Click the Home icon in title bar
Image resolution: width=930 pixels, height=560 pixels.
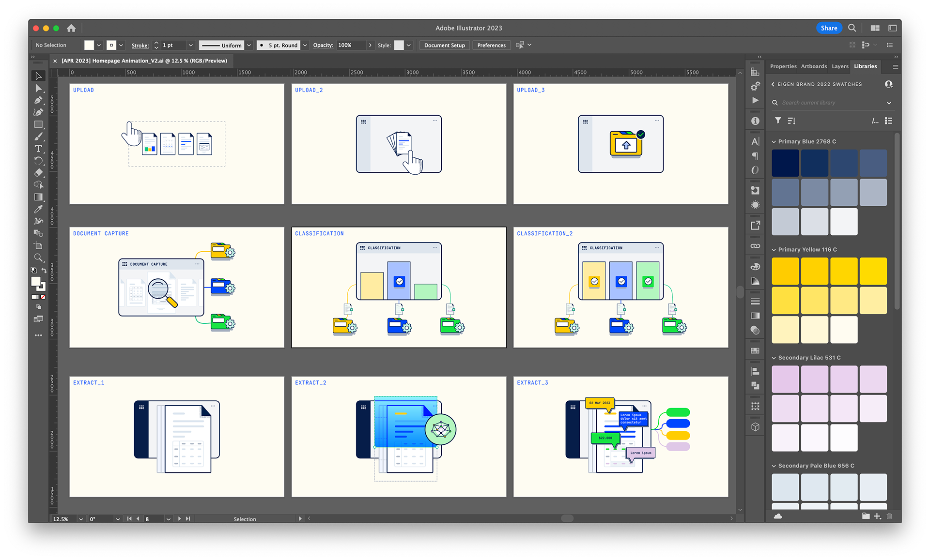pyautogui.click(x=71, y=28)
